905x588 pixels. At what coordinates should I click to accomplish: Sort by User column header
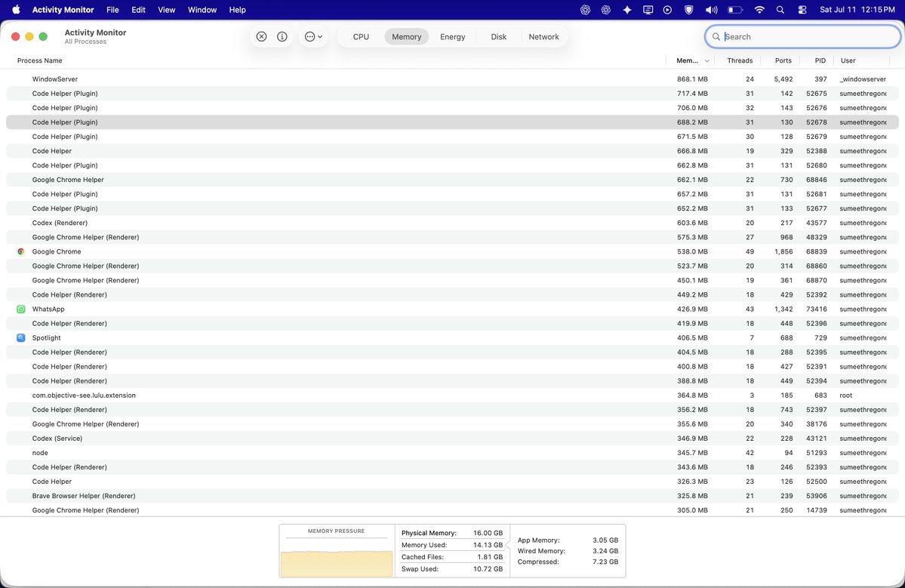848,60
